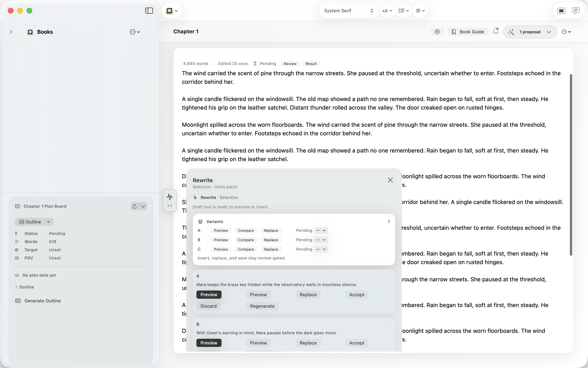
Task: Expand the Books sidebar chevron
Action: (x=11, y=32)
